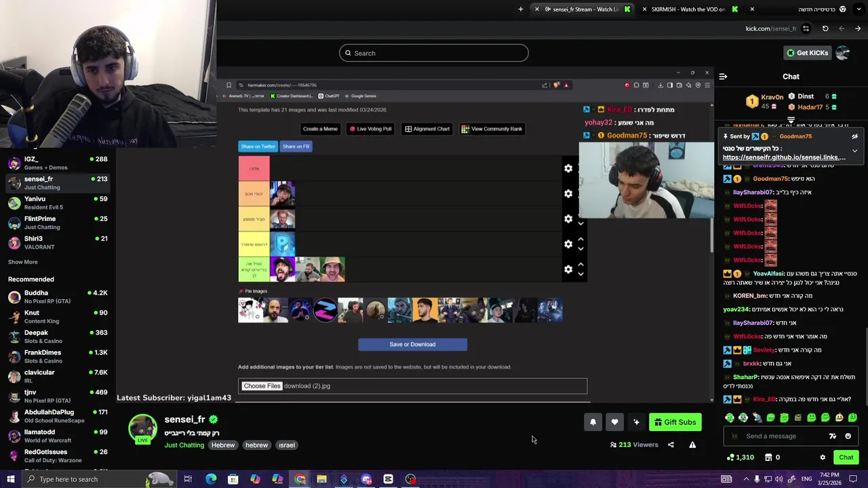This screenshot has height=488, width=868.
Task: Open the Live Voting Poll in stream
Action: (x=370, y=129)
